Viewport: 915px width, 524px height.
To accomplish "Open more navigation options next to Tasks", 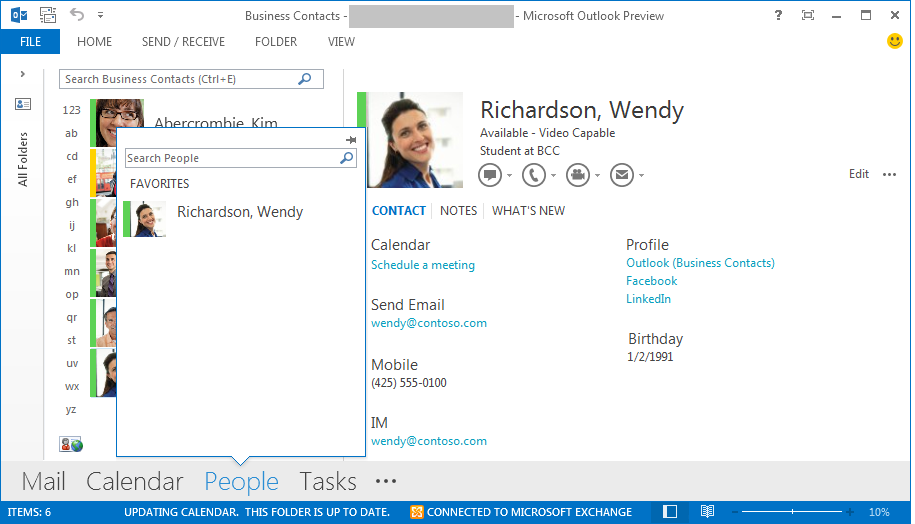I will pos(386,481).
